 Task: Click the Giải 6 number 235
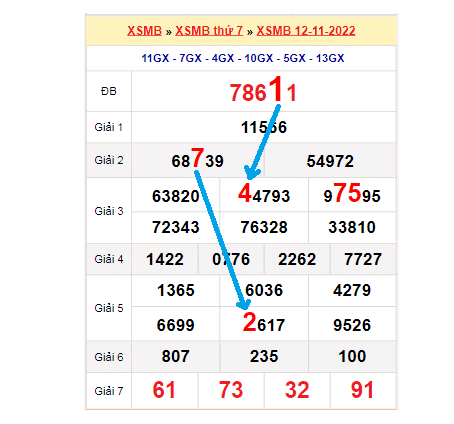[x=264, y=356]
